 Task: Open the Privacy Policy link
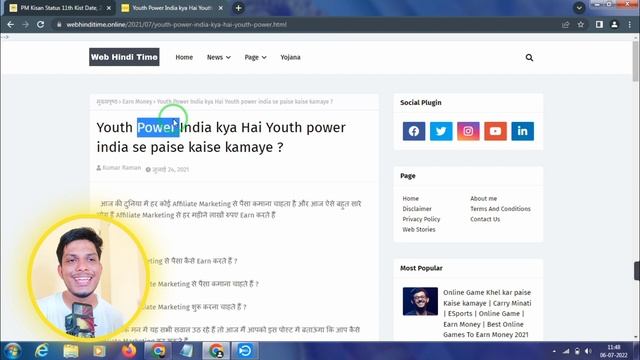coord(421,219)
